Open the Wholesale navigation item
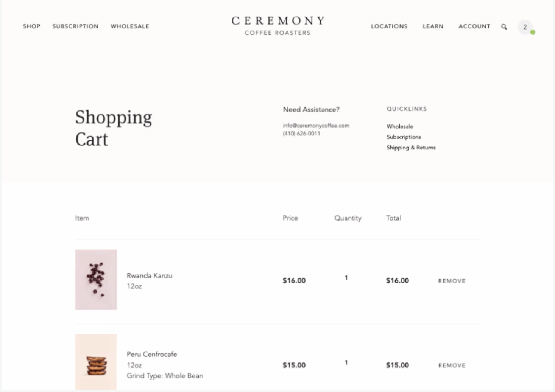Screen dimensions: 555x392 click(x=130, y=26)
